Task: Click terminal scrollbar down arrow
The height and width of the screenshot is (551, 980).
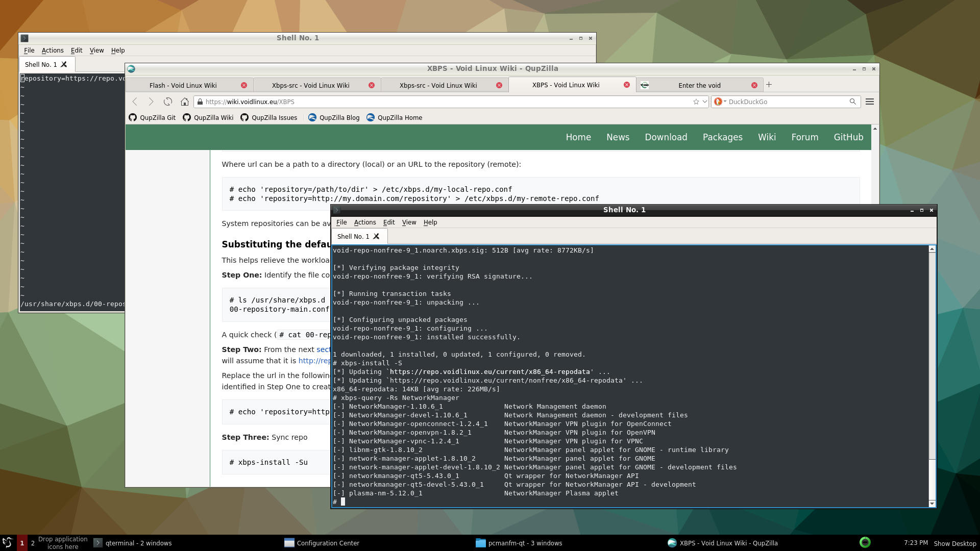Action: point(932,504)
